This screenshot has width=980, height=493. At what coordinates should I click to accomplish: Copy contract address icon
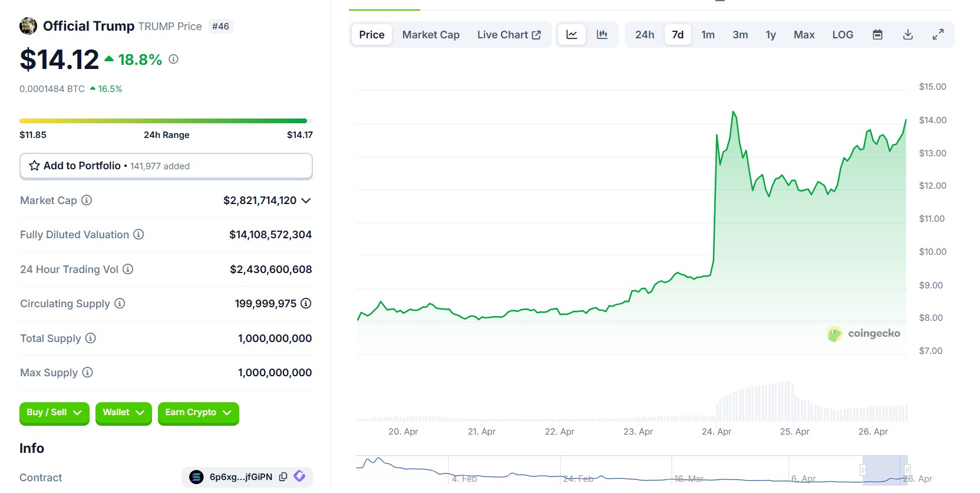pyautogui.click(x=283, y=476)
